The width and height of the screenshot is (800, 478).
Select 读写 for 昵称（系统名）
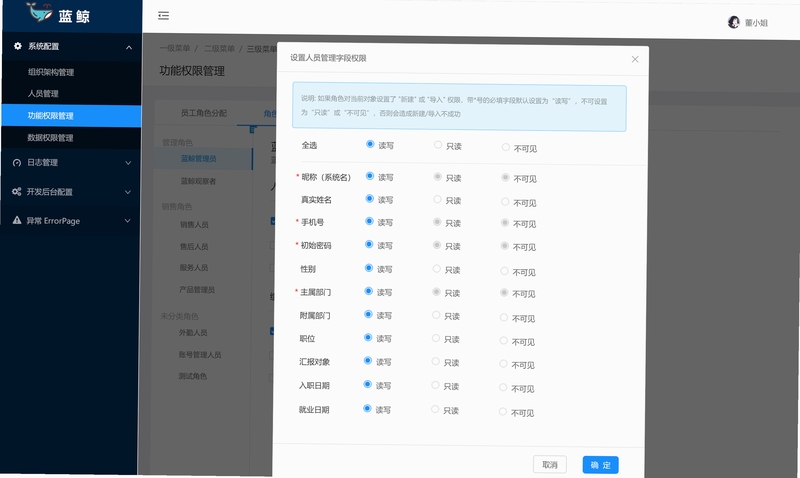[370, 176]
